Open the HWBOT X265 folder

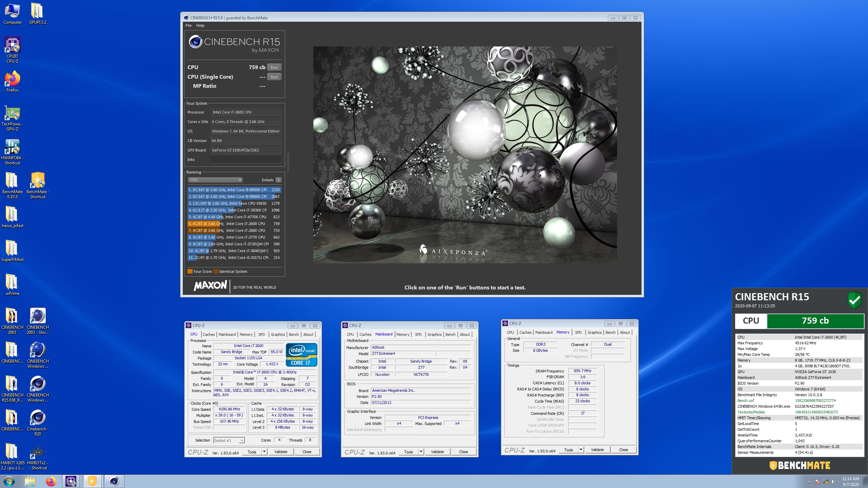pyautogui.click(x=13, y=456)
